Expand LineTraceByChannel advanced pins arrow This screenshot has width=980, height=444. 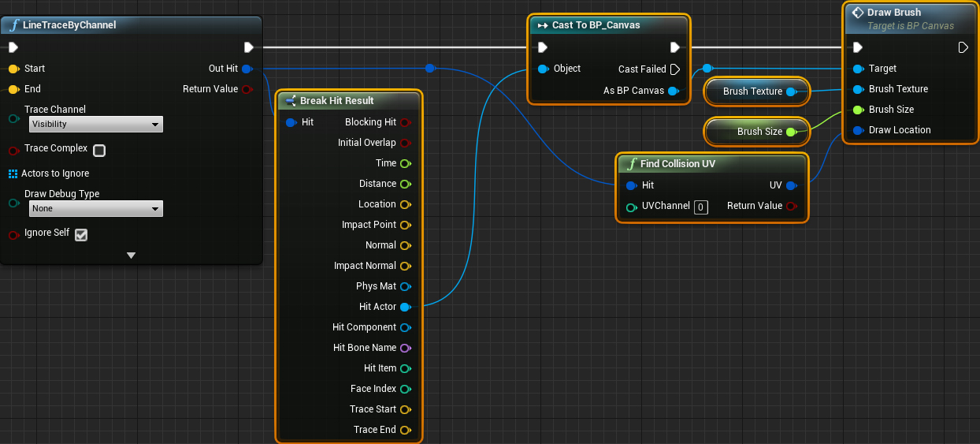tap(132, 256)
